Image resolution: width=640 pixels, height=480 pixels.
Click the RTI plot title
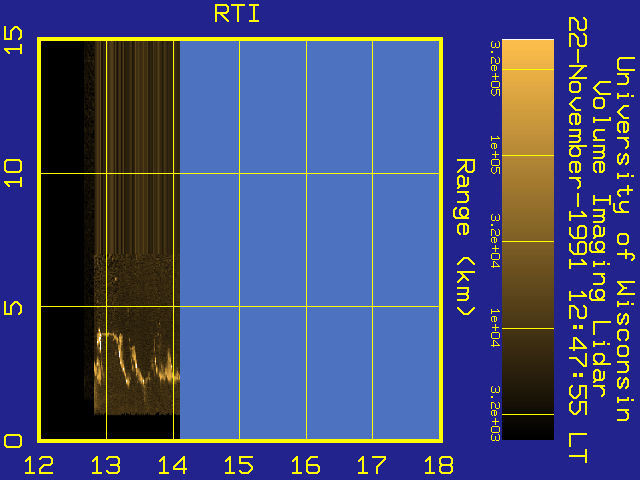[x=237, y=13]
